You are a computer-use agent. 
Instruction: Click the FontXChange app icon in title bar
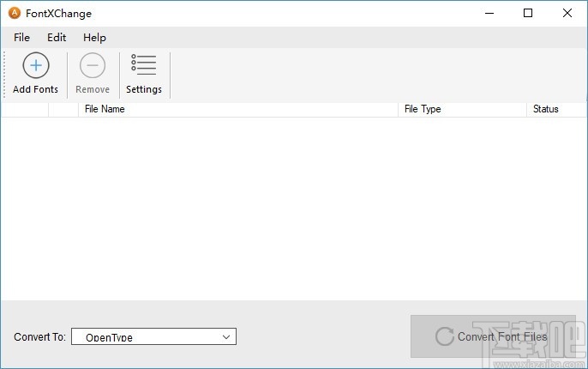click(15, 13)
